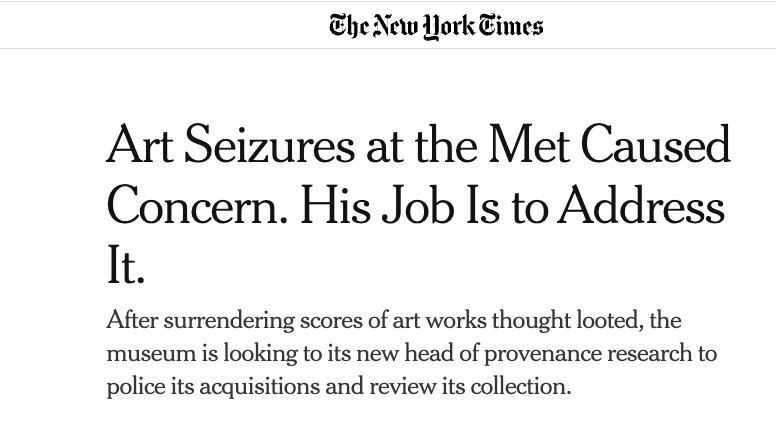Image resolution: width=776 pixels, height=425 pixels.
Task: Click 'surrendering' in the summary text
Action: point(229,321)
